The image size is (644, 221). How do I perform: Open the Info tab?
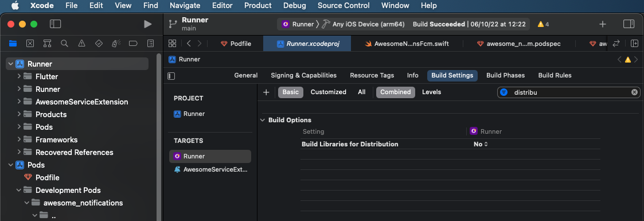click(x=413, y=76)
